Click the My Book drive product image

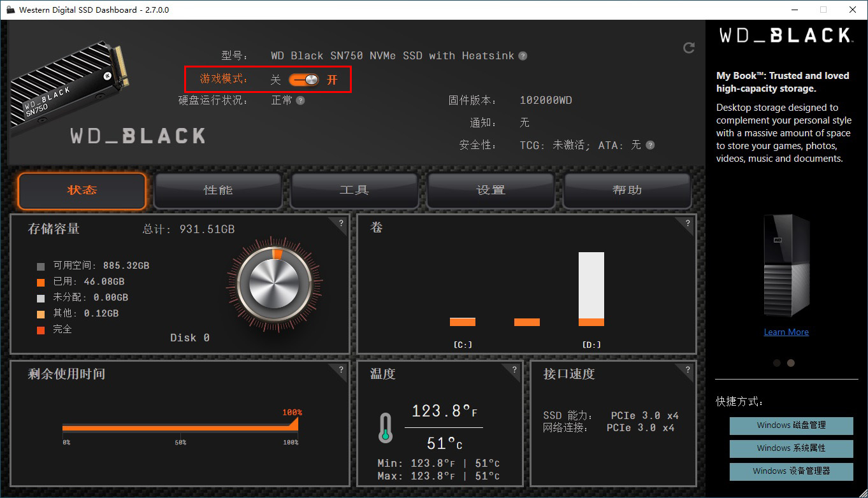coord(786,266)
